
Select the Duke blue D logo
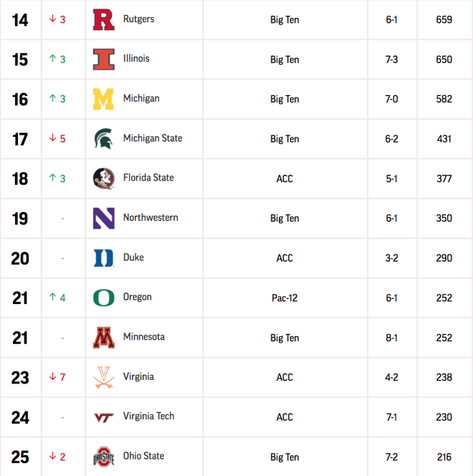point(104,258)
